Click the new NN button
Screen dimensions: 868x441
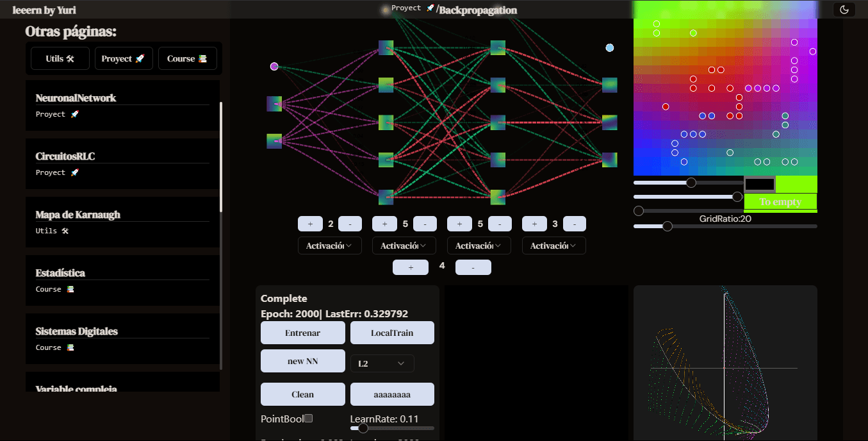click(303, 361)
